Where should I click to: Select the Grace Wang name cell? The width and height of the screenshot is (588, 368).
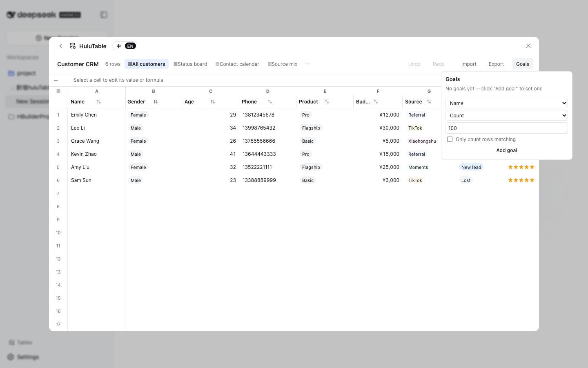(96, 141)
